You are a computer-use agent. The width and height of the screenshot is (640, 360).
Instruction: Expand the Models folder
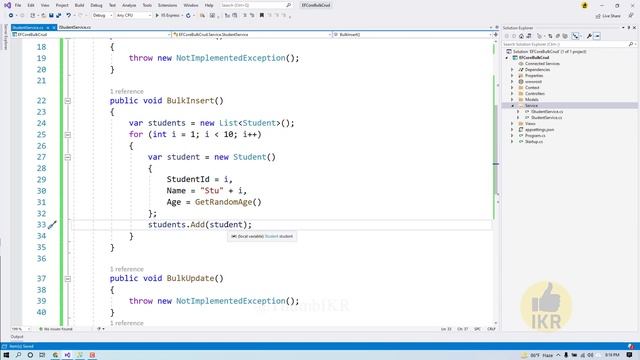[512, 100]
